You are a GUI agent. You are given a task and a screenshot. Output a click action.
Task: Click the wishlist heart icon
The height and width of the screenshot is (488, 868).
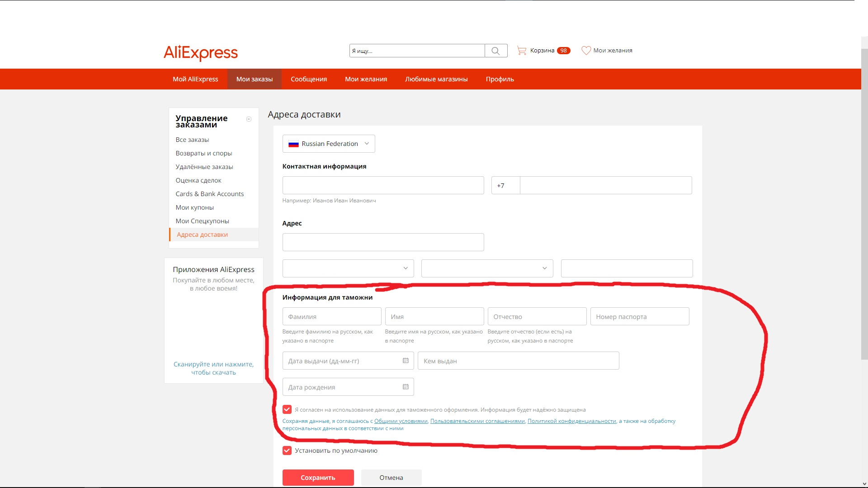click(x=586, y=51)
